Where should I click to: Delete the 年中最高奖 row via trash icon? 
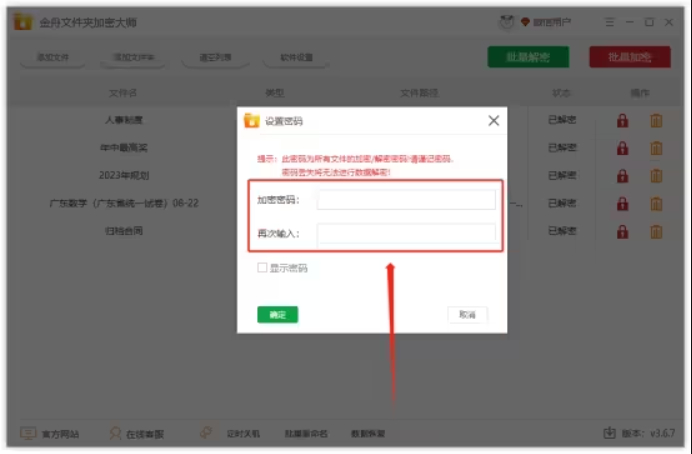pyautogui.click(x=656, y=148)
